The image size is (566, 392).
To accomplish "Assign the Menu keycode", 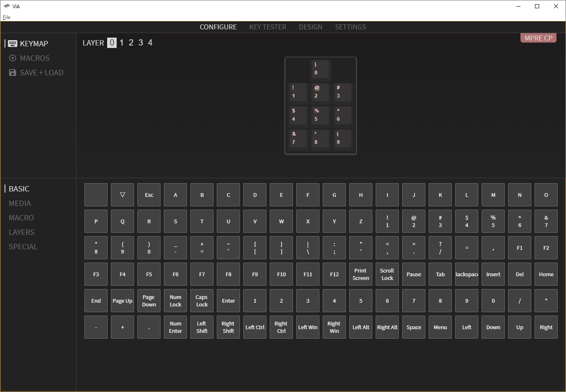I will [x=440, y=327].
